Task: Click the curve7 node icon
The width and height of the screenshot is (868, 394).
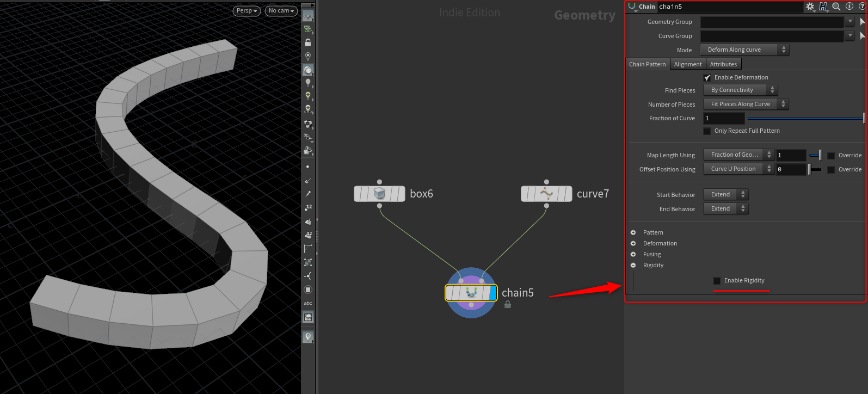Action: click(x=546, y=194)
